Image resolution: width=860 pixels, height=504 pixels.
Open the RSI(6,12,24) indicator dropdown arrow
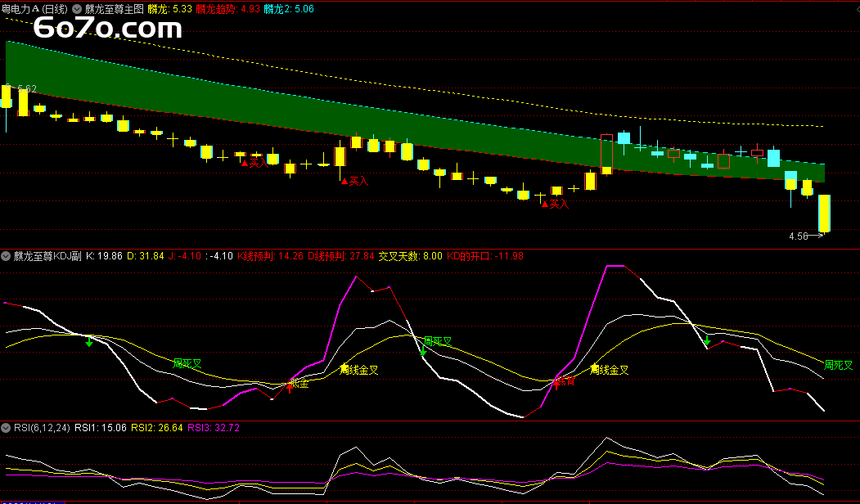(x=6, y=428)
